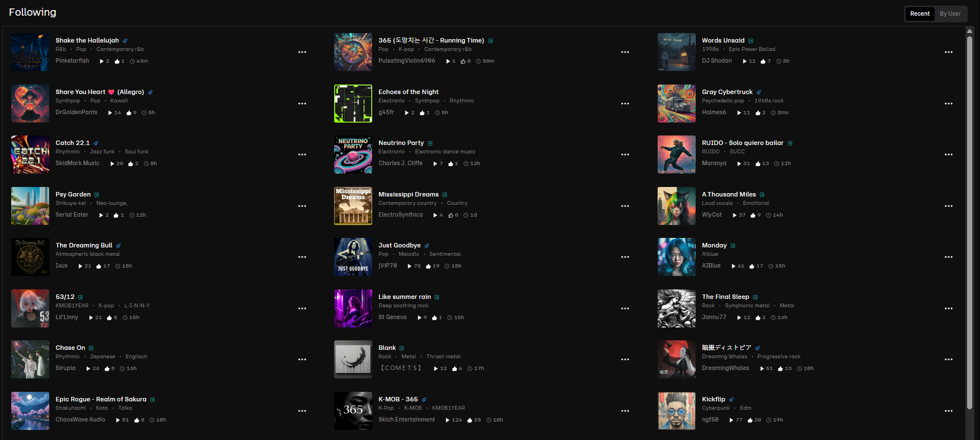Select the Recent tab
The image size is (980, 440).
(x=920, y=13)
